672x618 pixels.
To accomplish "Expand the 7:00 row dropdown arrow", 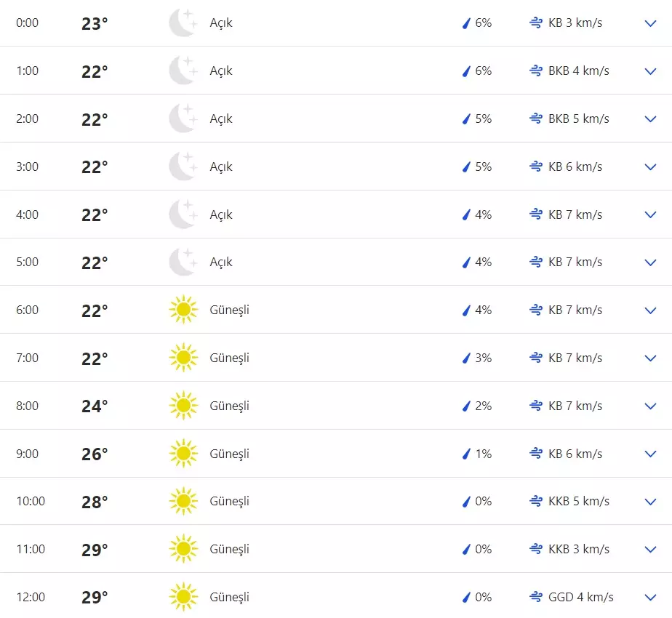I will pyautogui.click(x=650, y=358).
